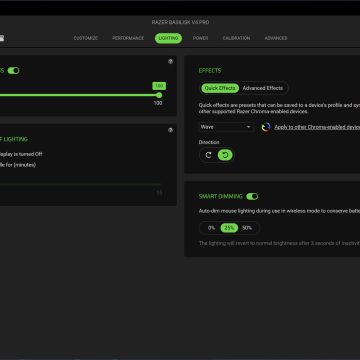The width and height of the screenshot is (360, 360).
Task: Switch to Advanced Effects
Action: click(x=263, y=88)
